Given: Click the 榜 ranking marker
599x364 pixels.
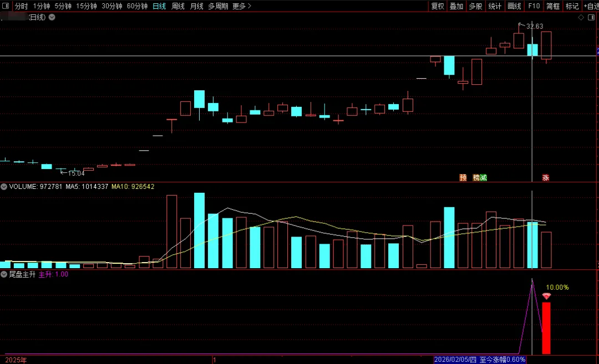Looking at the screenshot, I should pyautogui.click(x=476, y=177).
